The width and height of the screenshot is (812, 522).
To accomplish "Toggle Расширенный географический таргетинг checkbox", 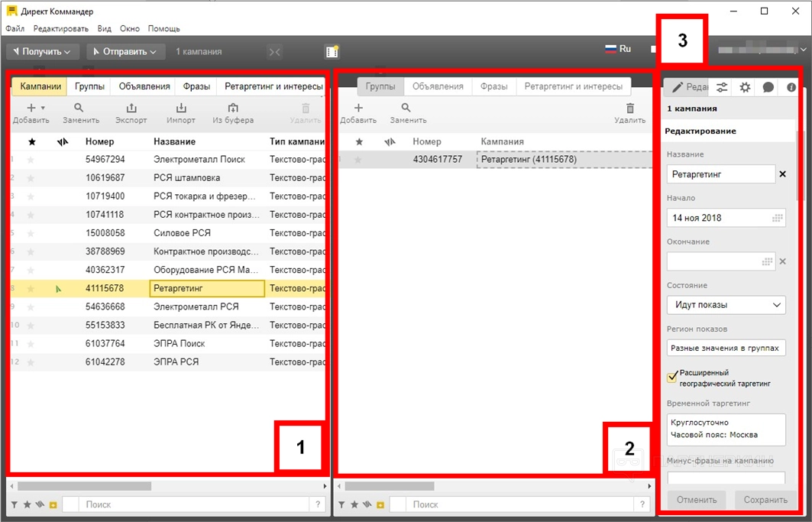I will [672, 377].
